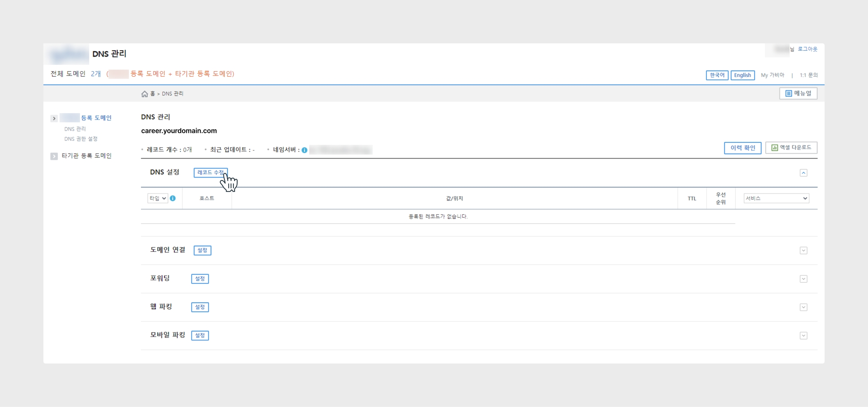The height and width of the screenshot is (407, 868).
Task: Expand the 포워딩 section arrow
Action: tap(803, 279)
